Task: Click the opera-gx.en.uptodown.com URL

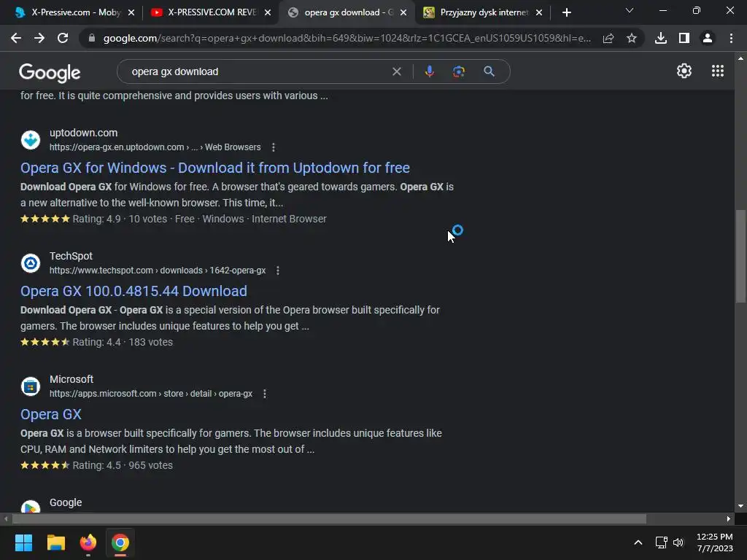Action: [x=155, y=147]
